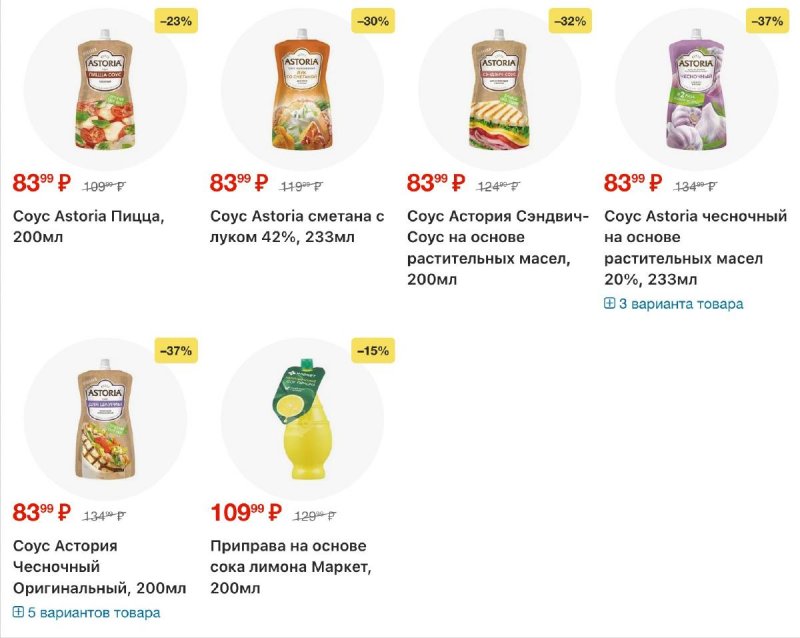Expand the "3 варианта товара" plus icon
Viewport: 800px width, 638px height.
click(609, 304)
